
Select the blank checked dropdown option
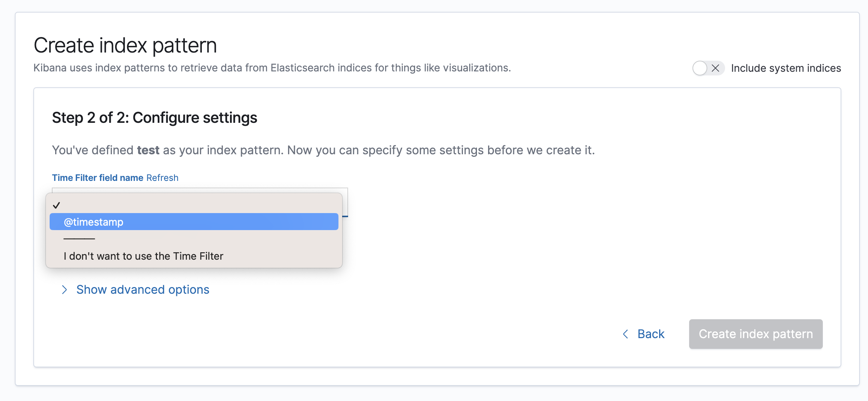click(x=194, y=205)
